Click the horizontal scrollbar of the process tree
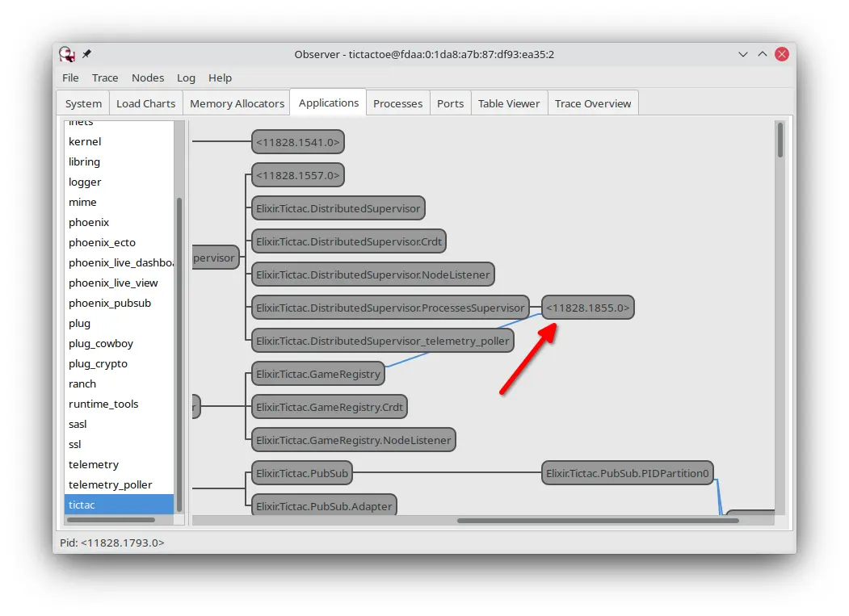This screenshot has height=616, width=849. (x=597, y=521)
